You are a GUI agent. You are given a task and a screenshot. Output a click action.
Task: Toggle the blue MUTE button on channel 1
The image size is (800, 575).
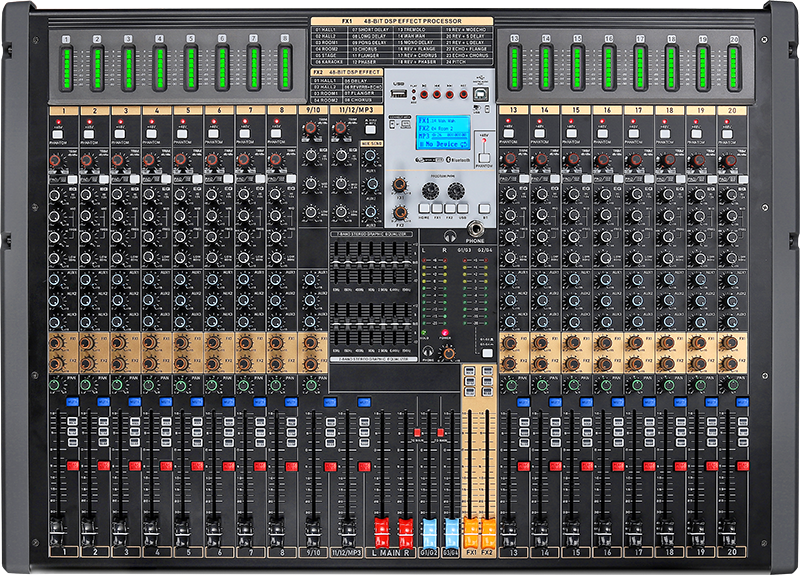(x=72, y=400)
